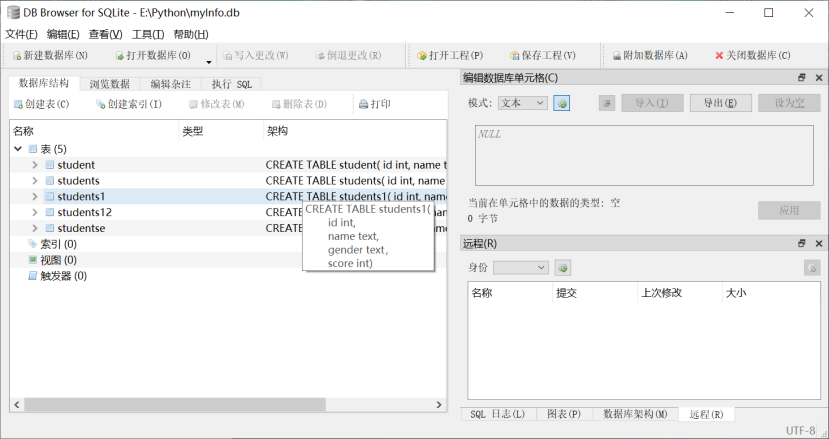This screenshot has height=439, width=829.
Task: Click the 类型 column header
Action: click(x=221, y=131)
